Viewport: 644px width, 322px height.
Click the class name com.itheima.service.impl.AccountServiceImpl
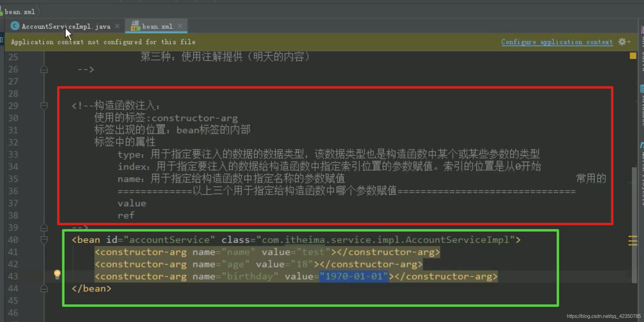385,240
